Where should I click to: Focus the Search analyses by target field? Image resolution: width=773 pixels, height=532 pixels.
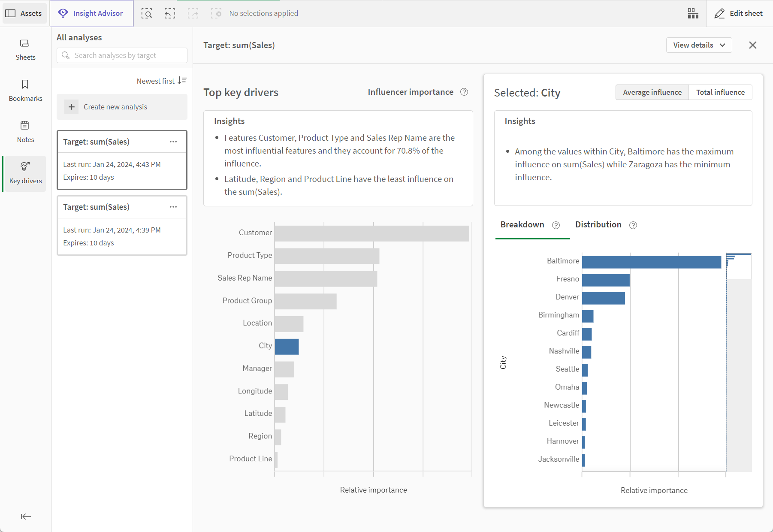122,55
